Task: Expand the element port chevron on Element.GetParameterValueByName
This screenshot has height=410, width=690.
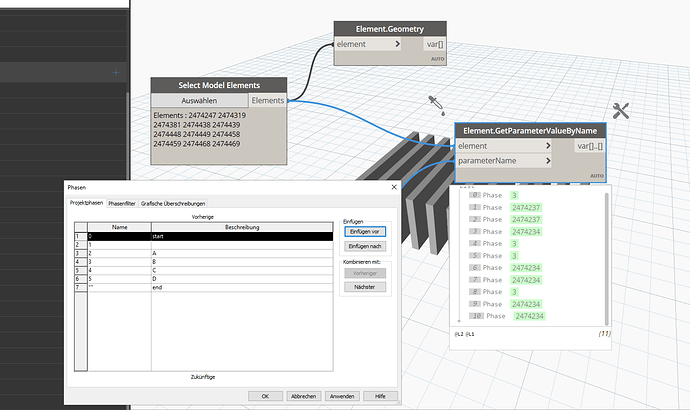Action: click(546, 146)
